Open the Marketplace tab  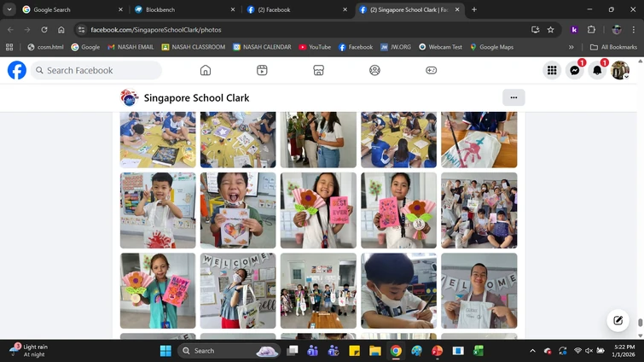(318, 70)
